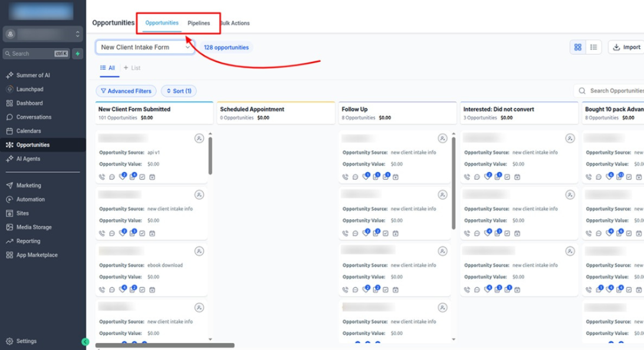Open the account switcher dropdown

point(42,34)
